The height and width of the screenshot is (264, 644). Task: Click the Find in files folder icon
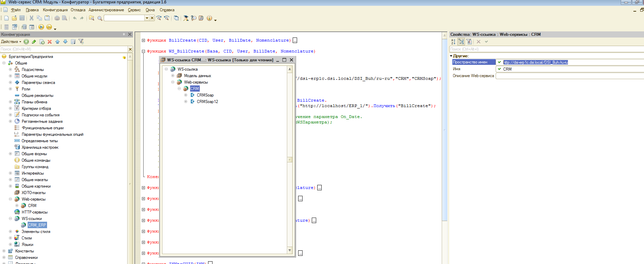(91, 18)
